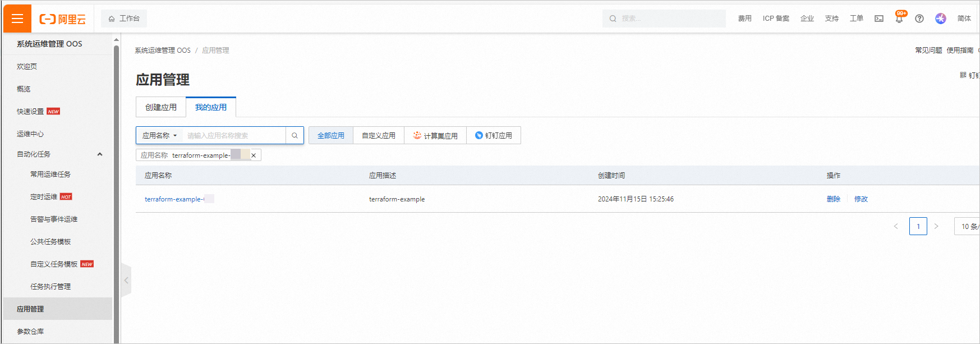Viewport: 980px width, 344px height.
Task: Click the 应用名称 column header
Action: 158,176
